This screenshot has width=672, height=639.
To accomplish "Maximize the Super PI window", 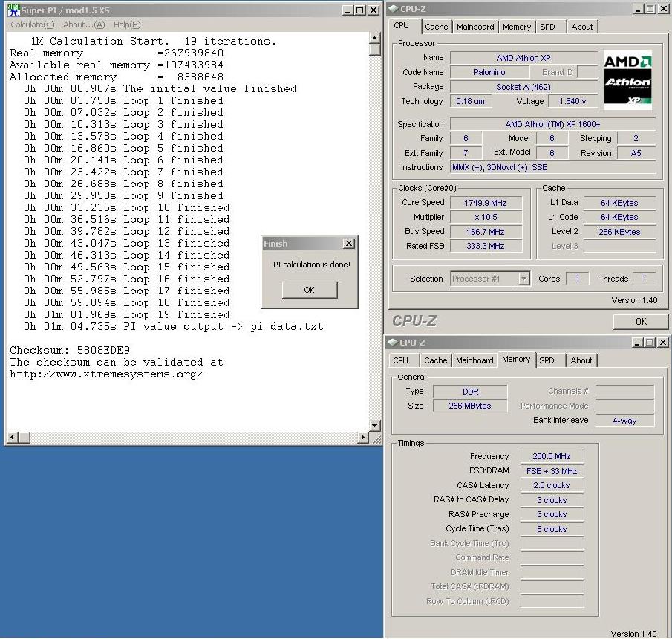I will coord(360,10).
